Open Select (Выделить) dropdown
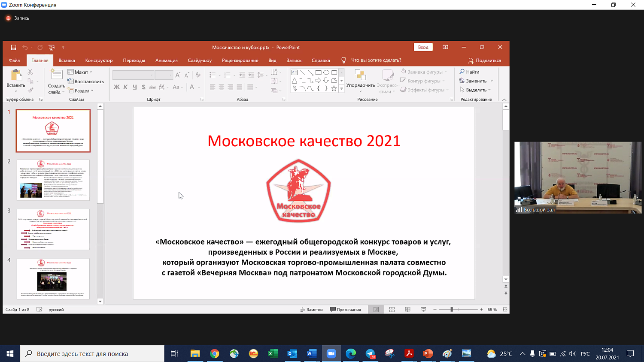The height and width of the screenshot is (362, 644). tap(475, 90)
